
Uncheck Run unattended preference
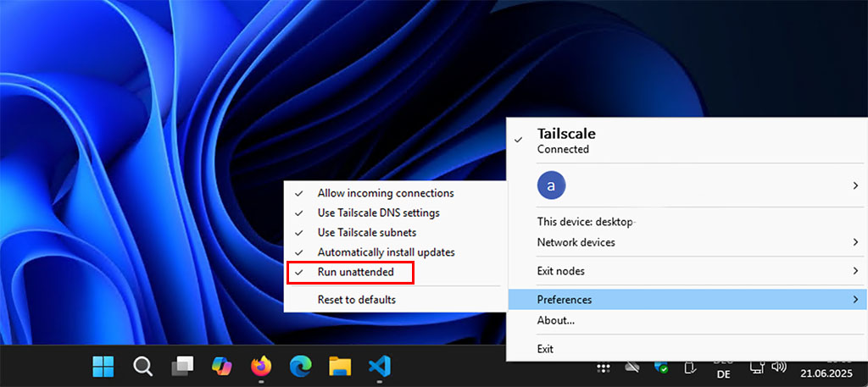click(x=396, y=272)
